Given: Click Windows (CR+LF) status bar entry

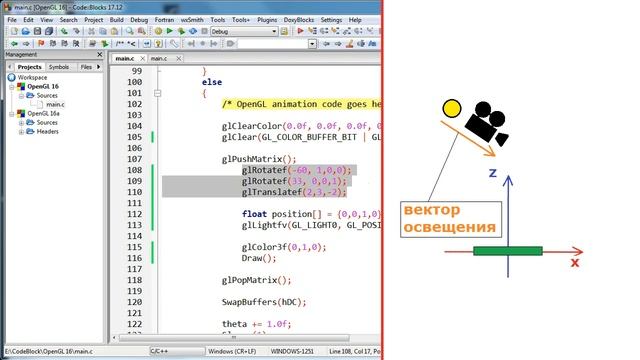Looking at the screenshot, I should (x=232, y=351).
